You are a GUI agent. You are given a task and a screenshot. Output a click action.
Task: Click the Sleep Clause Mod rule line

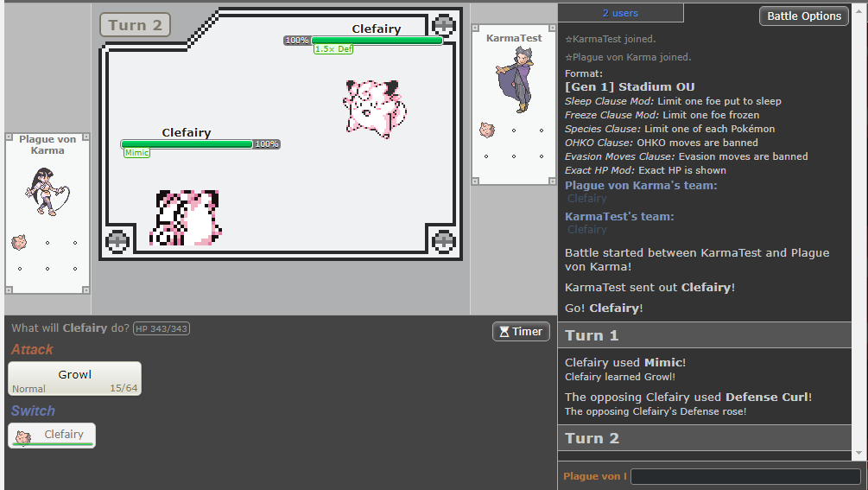coord(673,101)
